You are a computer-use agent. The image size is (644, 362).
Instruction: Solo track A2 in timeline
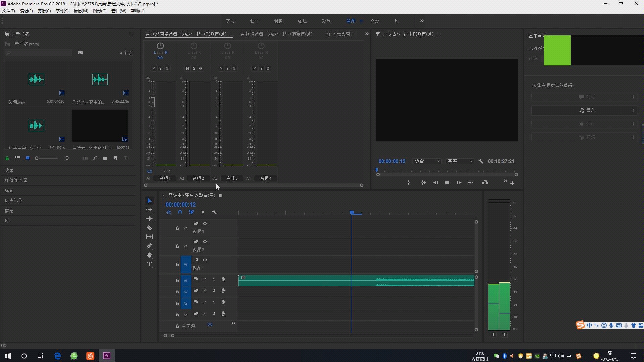click(x=214, y=291)
